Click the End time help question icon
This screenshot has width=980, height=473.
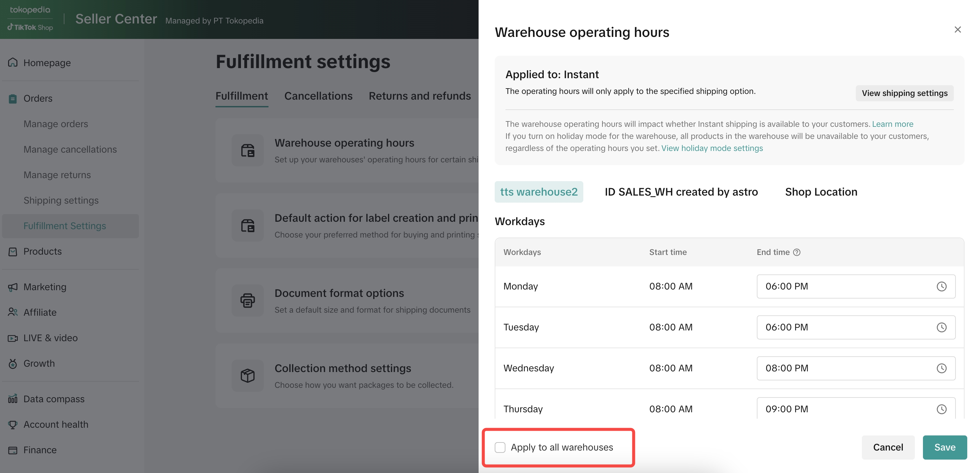(x=797, y=252)
